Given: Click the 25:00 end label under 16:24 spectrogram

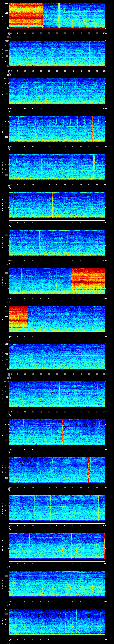Looking at the screenshot, I should click(x=105, y=336).
